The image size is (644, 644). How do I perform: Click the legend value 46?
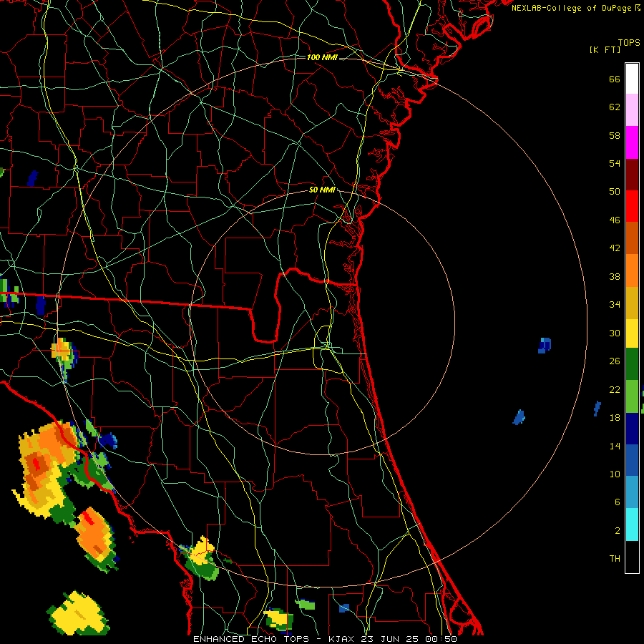(x=615, y=220)
